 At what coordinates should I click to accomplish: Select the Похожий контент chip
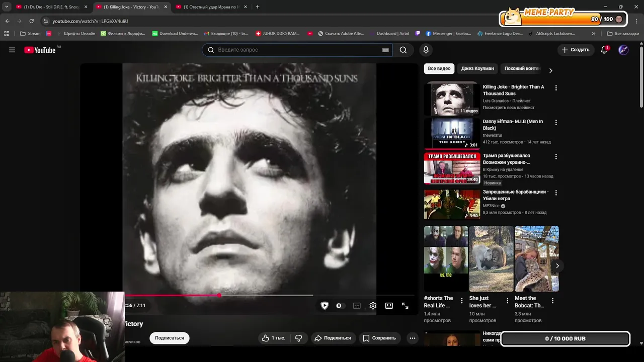pos(523,68)
